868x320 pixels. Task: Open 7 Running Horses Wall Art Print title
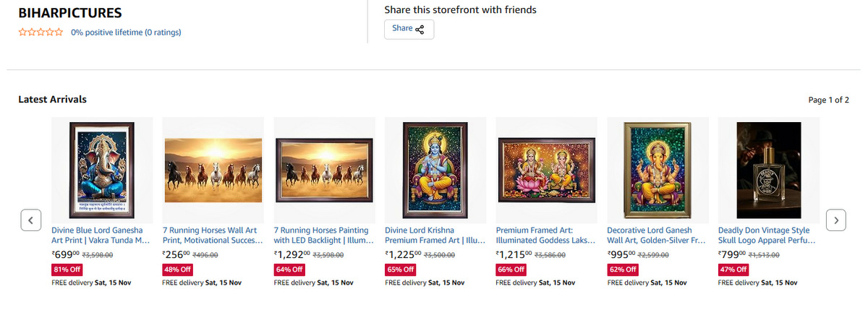(x=213, y=235)
